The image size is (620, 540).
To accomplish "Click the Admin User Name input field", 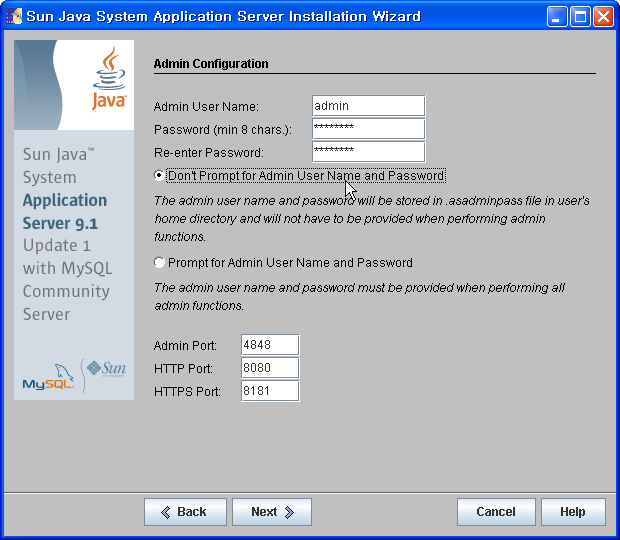I will click(x=369, y=106).
